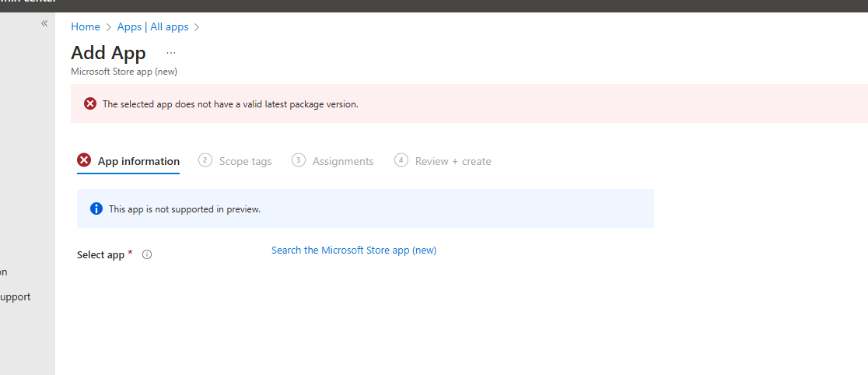The height and width of the screenshot is (375, 868).
Task: Click the Add App page heading
Action: tap(109, 53)
